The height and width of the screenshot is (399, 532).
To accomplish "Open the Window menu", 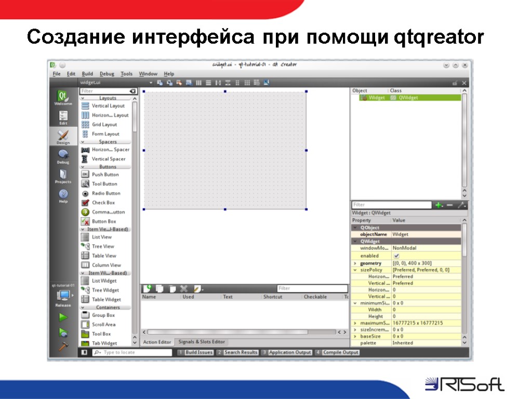I will pyautogui.click(x=148, y=74).
